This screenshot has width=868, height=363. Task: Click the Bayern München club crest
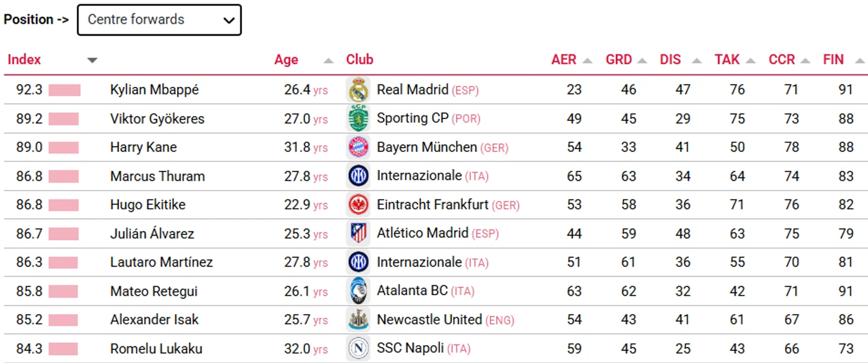tap(358, 147)
